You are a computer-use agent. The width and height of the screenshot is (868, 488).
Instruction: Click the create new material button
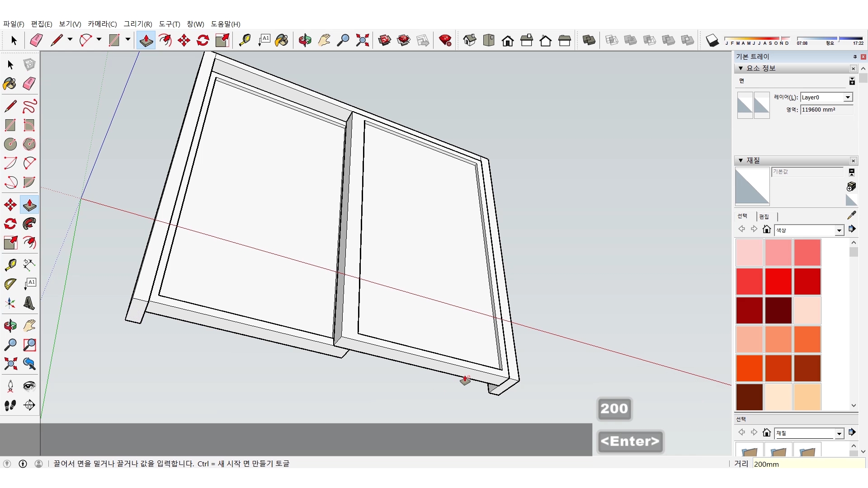click(851, 186)
